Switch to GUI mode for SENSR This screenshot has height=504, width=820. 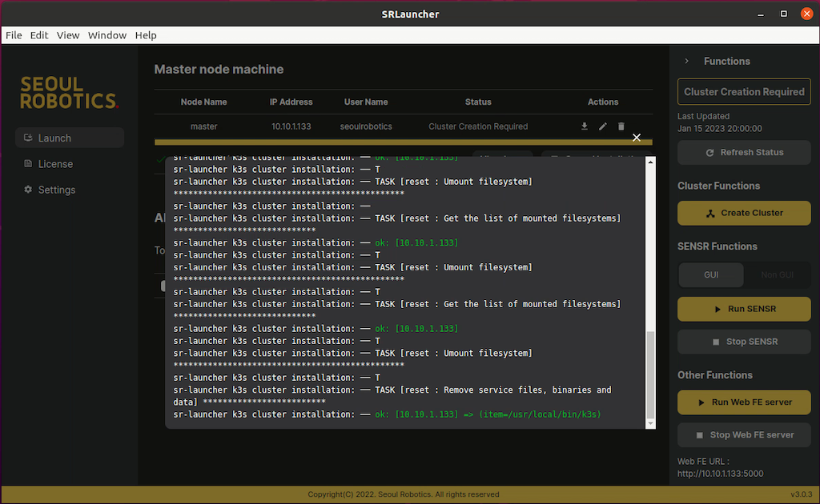[x=710, y=274]
